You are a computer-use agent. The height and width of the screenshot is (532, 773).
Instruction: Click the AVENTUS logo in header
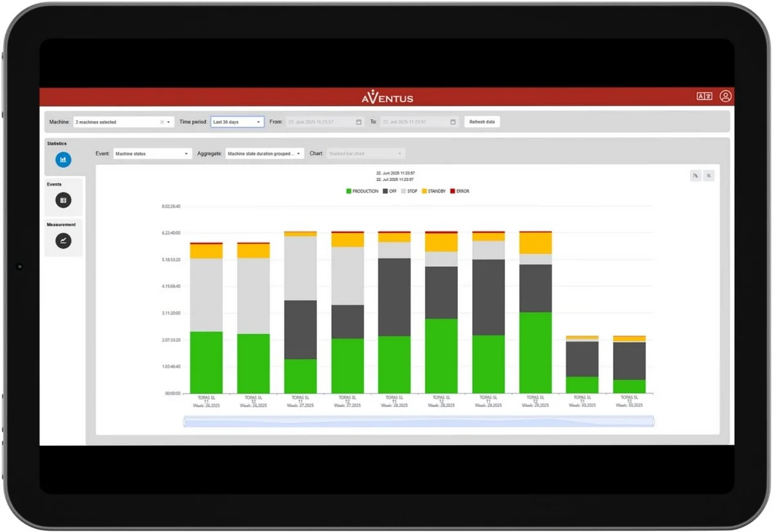tap(387, 97)
